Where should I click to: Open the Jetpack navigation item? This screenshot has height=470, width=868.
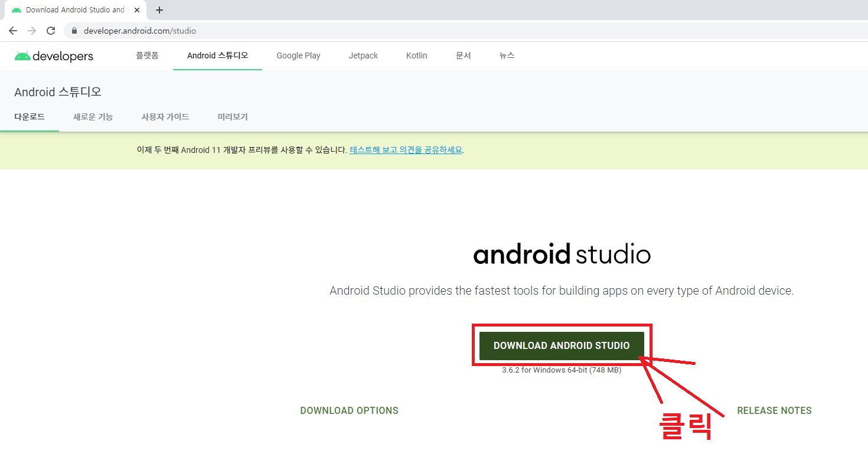tap(363, 56)
